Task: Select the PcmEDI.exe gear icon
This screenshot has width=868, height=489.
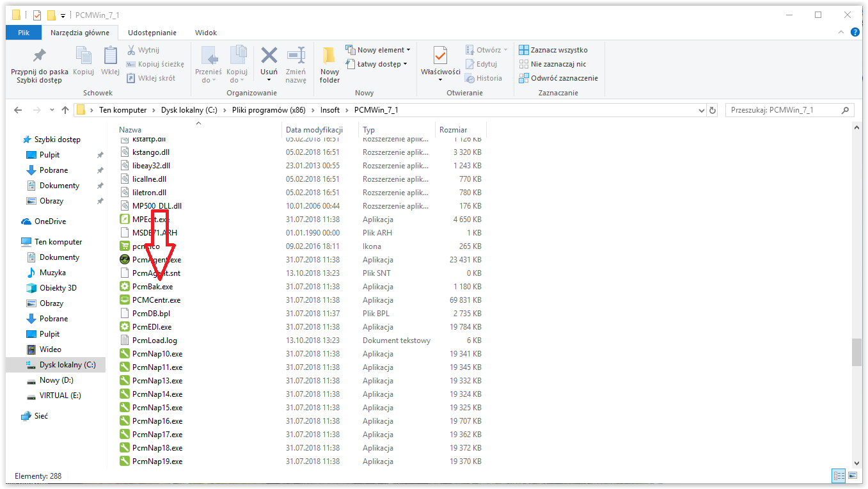Action: pos(125,327)
